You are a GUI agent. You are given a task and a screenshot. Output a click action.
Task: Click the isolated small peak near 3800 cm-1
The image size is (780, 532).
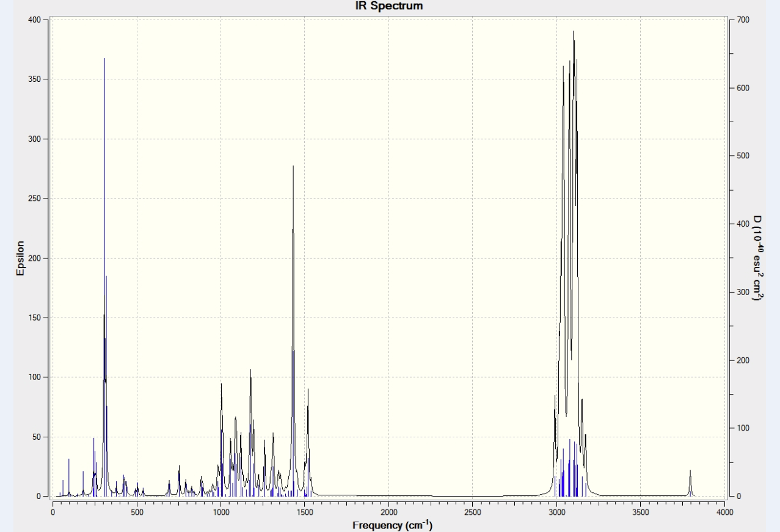point(690,483)
